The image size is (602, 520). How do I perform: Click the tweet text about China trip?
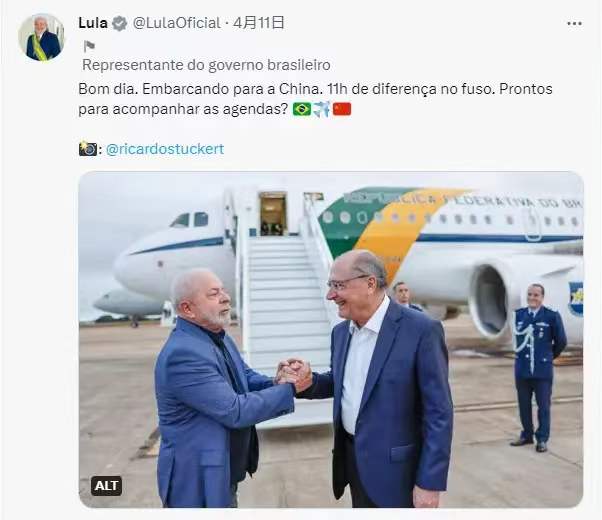point(315,99)
